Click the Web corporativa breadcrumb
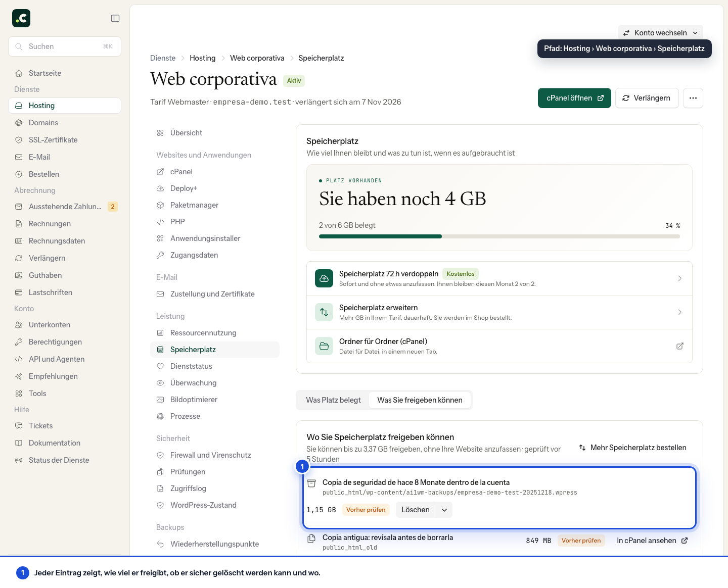The height and width of the screenshot is (588, 728). pyautogui.click(x=257, y=58)
